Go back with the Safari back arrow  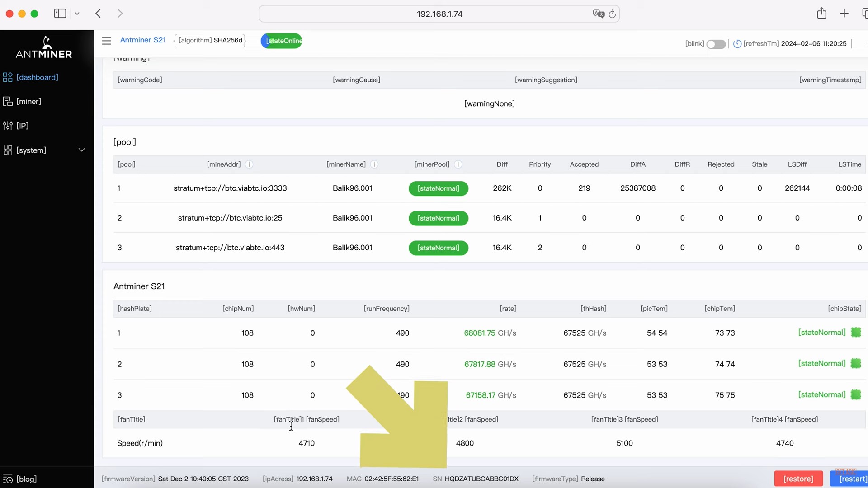(98, 14)
